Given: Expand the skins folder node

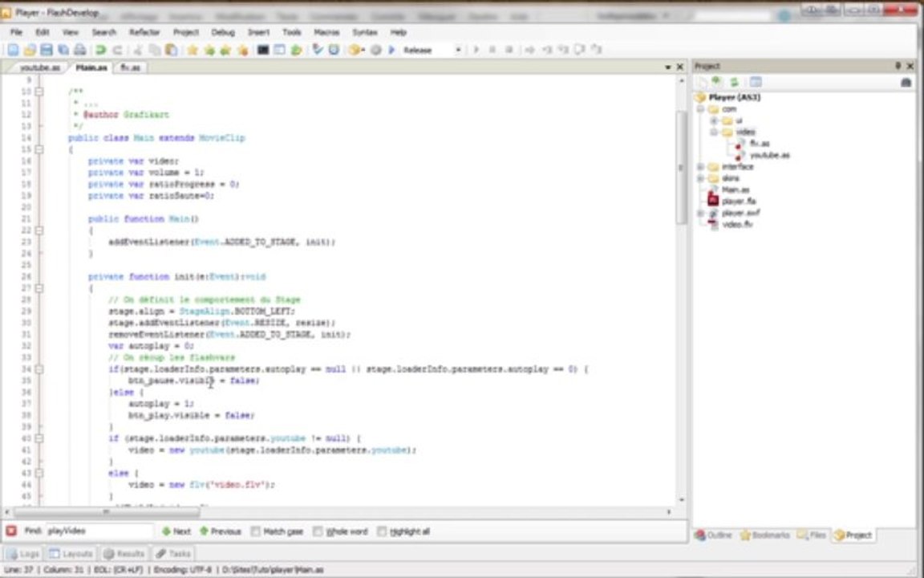Looking at the screenshot, I should click(x=701, y=178).
